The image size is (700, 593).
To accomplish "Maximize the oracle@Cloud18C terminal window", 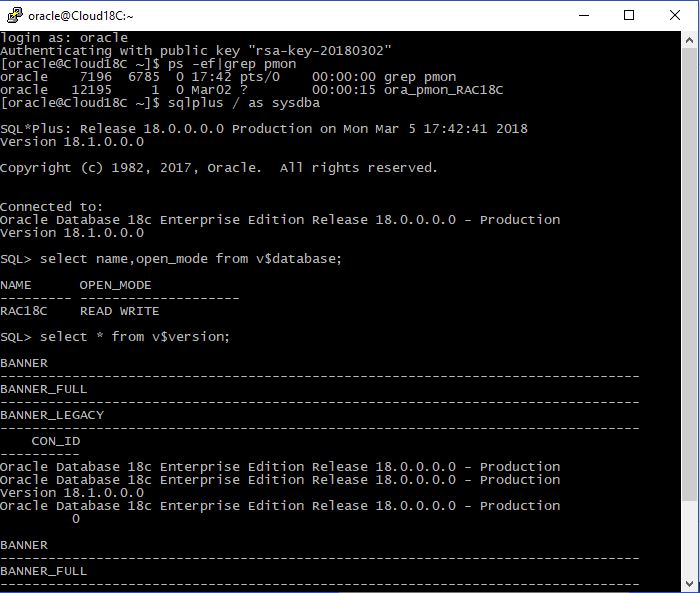I will click(629, 16).
